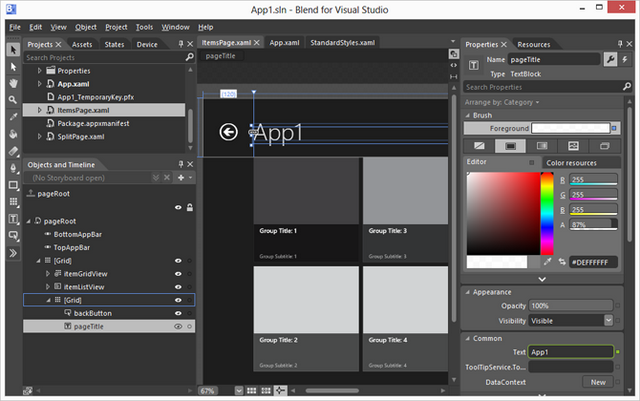
Task: Click the hex color field #DEFFFFFF
Action: pyautogui.click(x=593, y=262)
